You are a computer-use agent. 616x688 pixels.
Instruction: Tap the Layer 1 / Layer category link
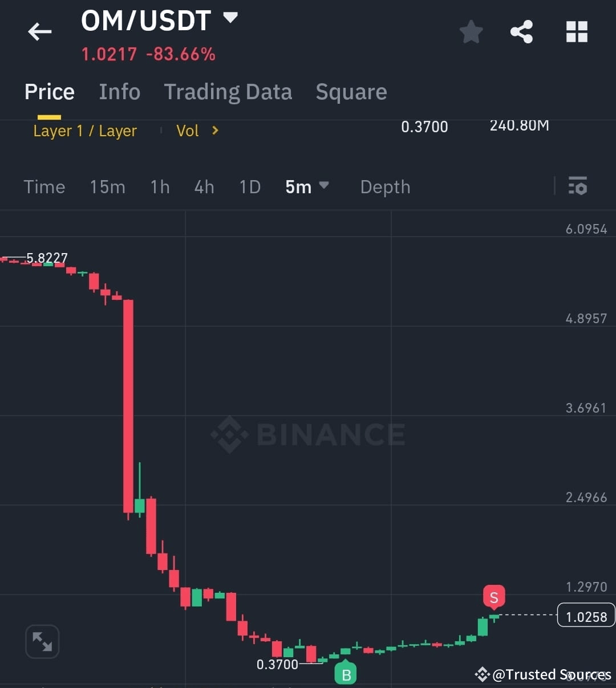pyautogui.click(x=85, y=131)
